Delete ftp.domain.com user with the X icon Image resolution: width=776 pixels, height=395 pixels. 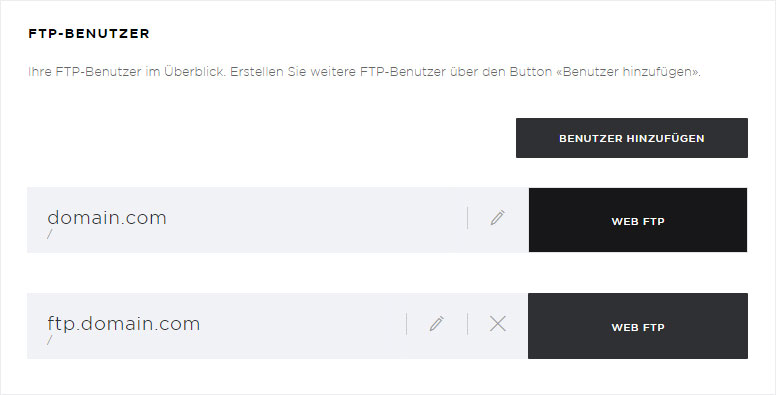click(497, 324)
